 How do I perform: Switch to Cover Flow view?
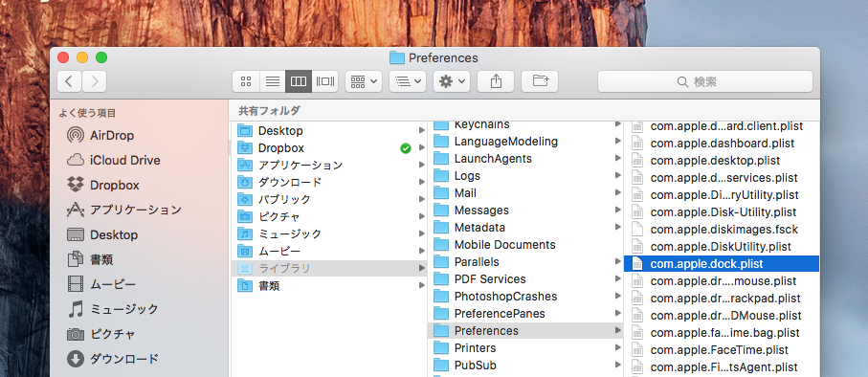click(x=325, y=81)
